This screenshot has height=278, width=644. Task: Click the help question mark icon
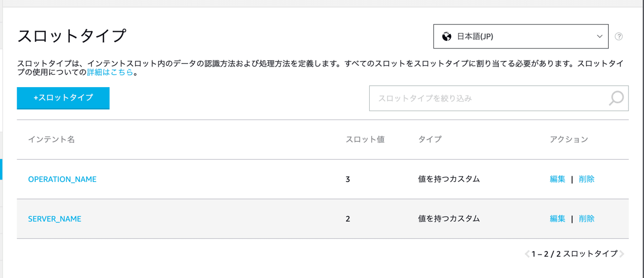pyautogui.click(x=618, y=36)
